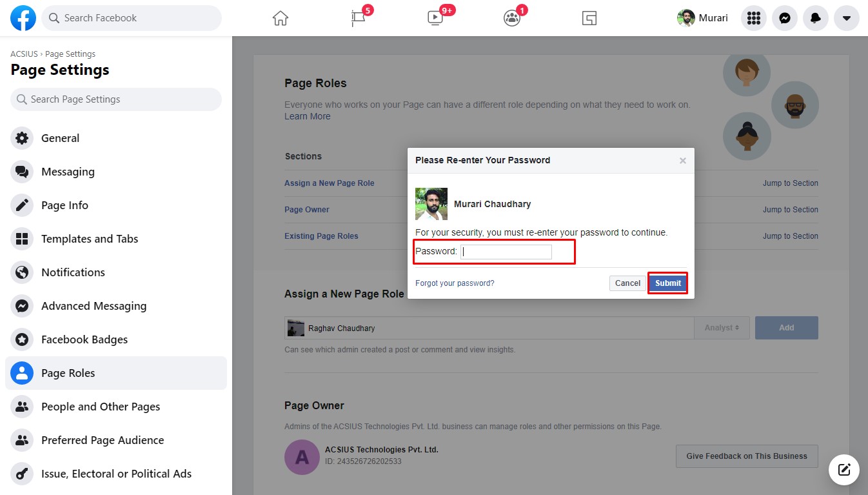Viewport: 868px width, 495px height.
Task: Switch to Templates and Tabs section
Action: (90, 239)
